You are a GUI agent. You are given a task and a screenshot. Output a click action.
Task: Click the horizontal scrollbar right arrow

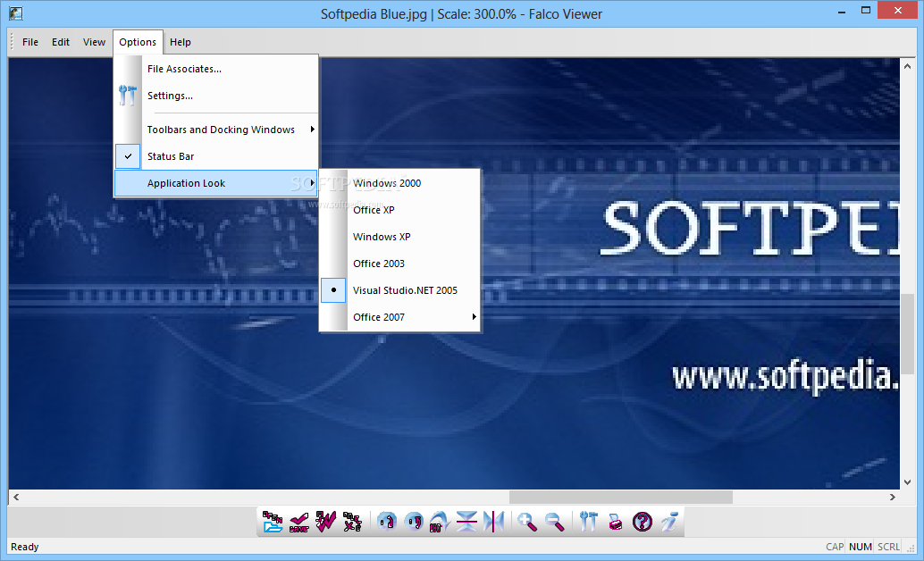tap(893, 497)
